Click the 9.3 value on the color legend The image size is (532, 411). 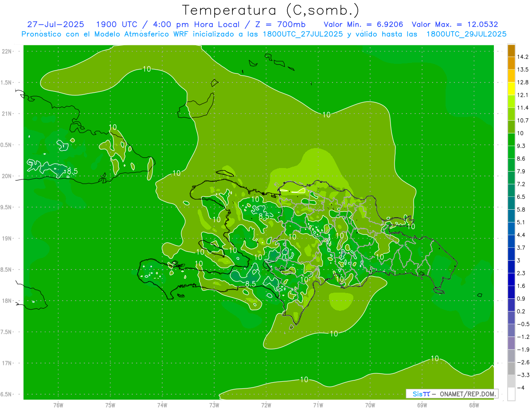pos(522,145)
